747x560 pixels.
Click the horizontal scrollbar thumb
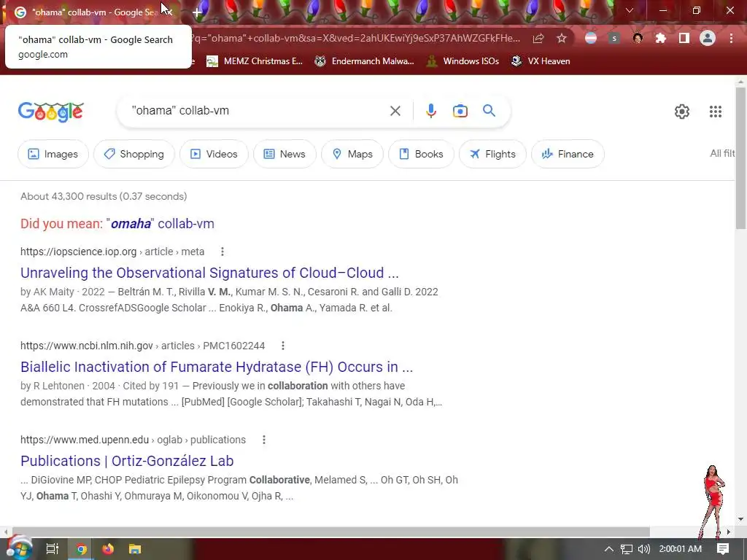[330, 532]
